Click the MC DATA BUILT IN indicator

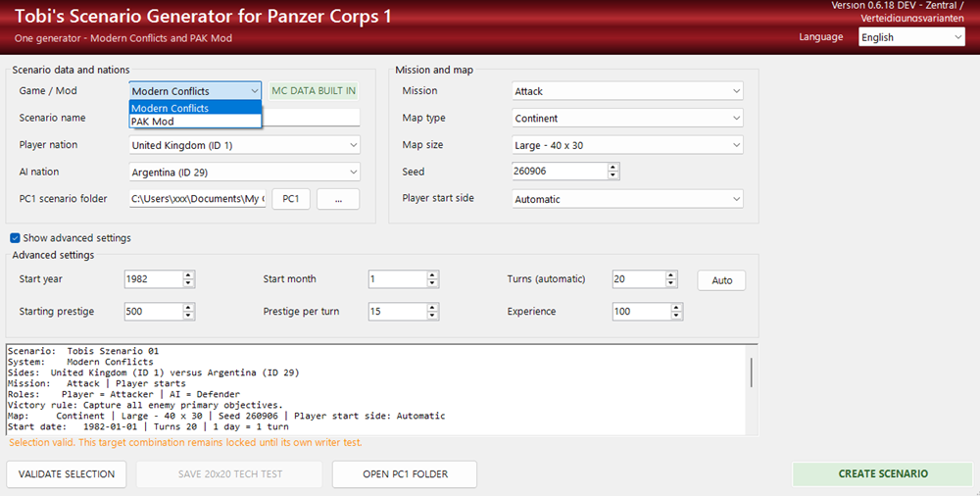click(314, 91)
